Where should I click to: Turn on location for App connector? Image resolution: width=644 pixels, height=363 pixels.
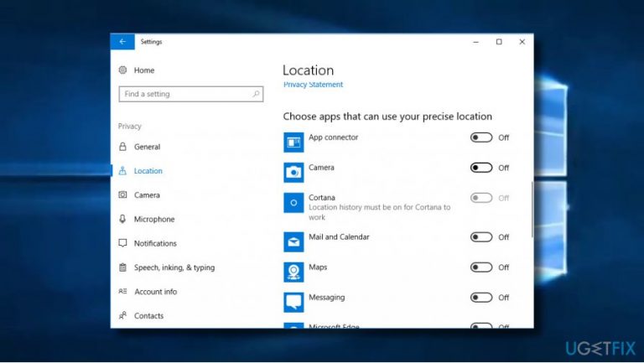tap(481, 137)
